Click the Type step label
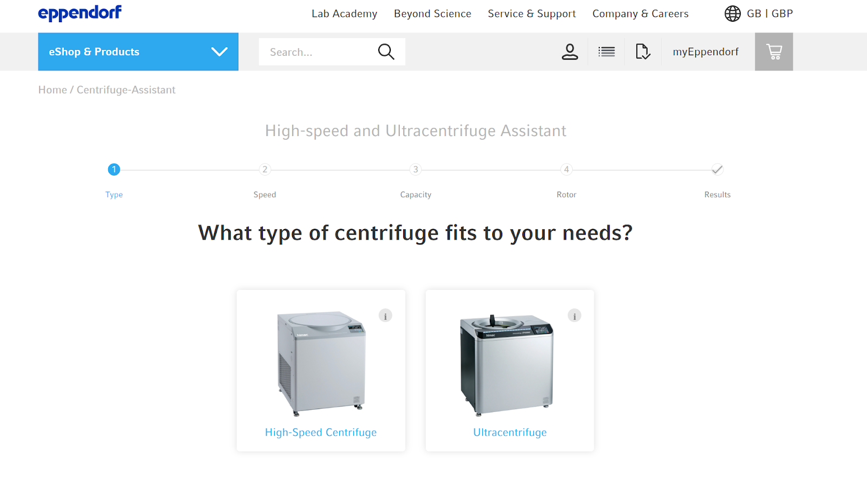Viewport: 867px width, 504px height. (x=114, y=195)
